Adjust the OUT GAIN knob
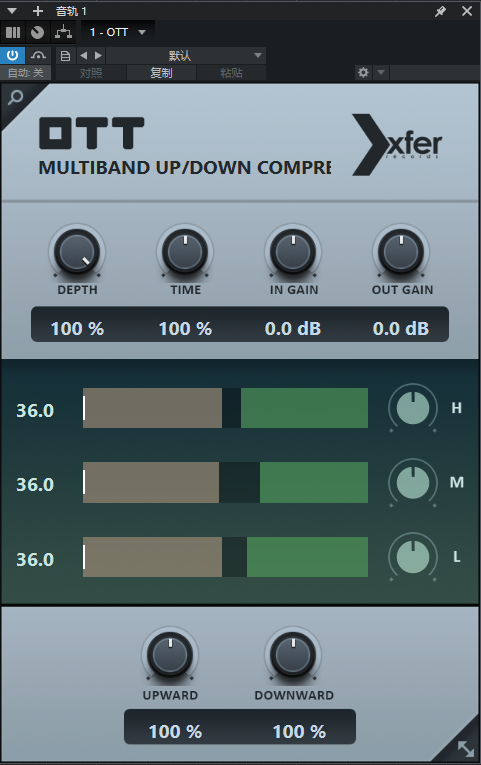 click(401, 252)
